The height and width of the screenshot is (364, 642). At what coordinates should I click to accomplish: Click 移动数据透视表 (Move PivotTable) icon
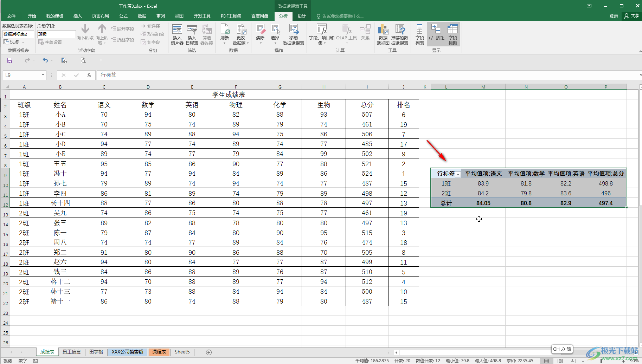coord(294,34)
